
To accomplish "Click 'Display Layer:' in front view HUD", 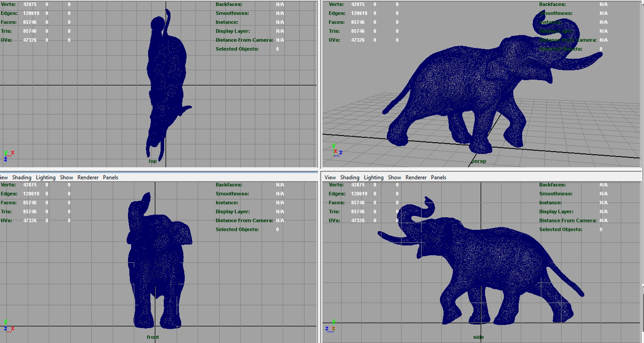I will [233, 212].
